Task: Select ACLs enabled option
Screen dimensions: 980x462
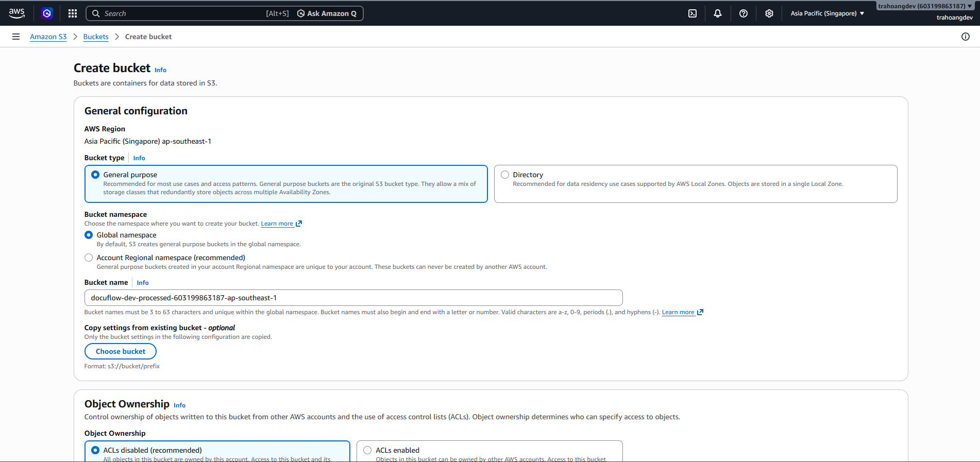Action: pyautogui.click(x=367, y=450)
